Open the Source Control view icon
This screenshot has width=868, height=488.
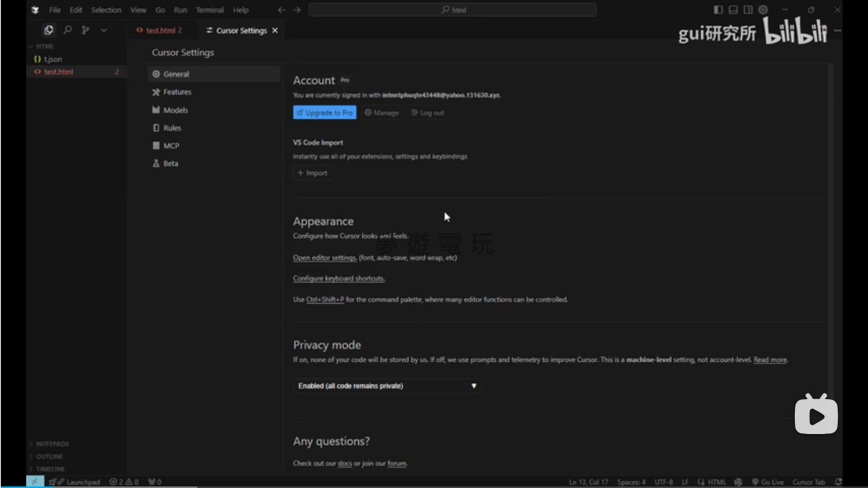point(86,30)
